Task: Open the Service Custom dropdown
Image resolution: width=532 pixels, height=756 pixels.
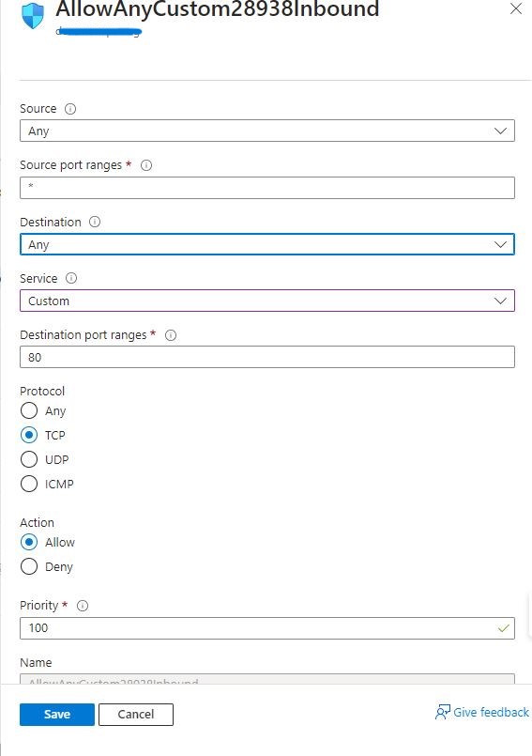Action: (x=267, y=301)
